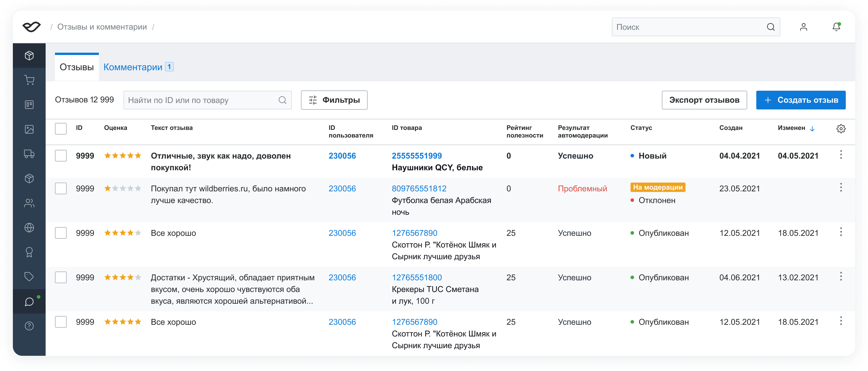Click the Найти по ID или по товару field
Image resolution: width=868 pixels, height=371 pixels.
click(x=202, y=100)
